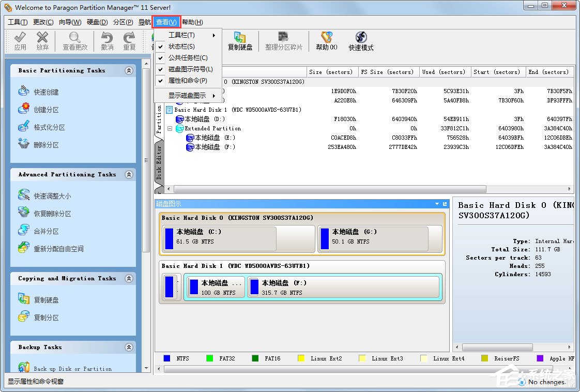The width and height of the screenshot is (580, 392).
Task: Open the Changes (更改) menu
Action: point(43,22)
